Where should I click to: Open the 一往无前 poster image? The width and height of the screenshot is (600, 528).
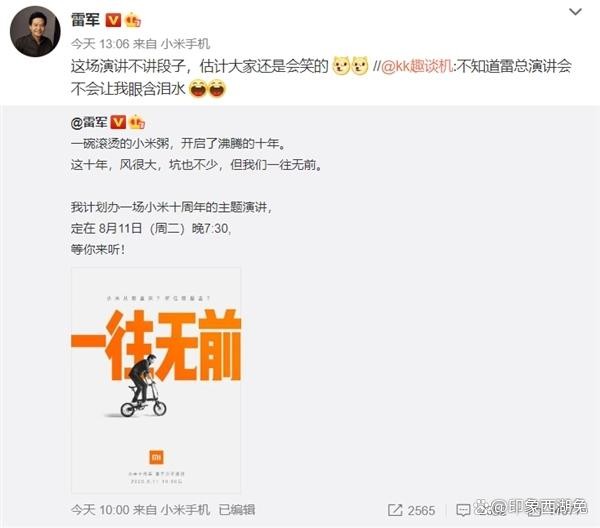point(156,380)
